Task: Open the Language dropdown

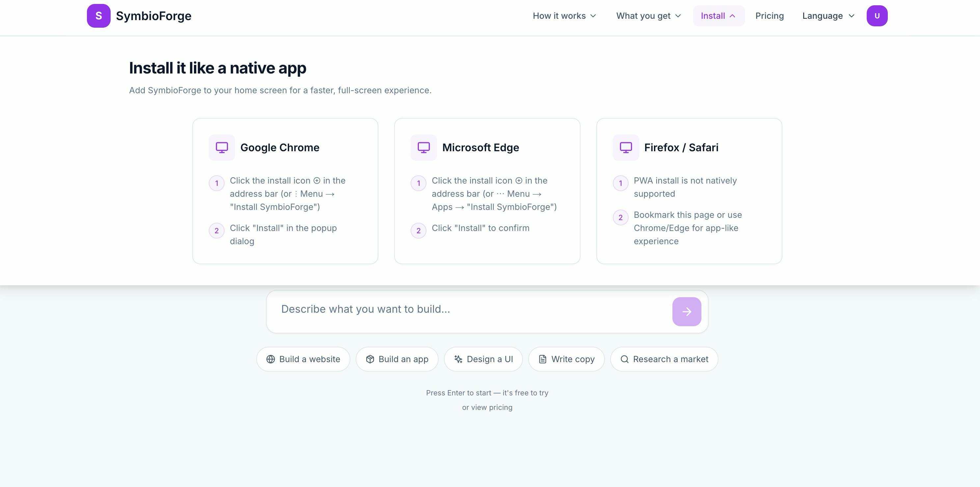Action: [828, 15]
